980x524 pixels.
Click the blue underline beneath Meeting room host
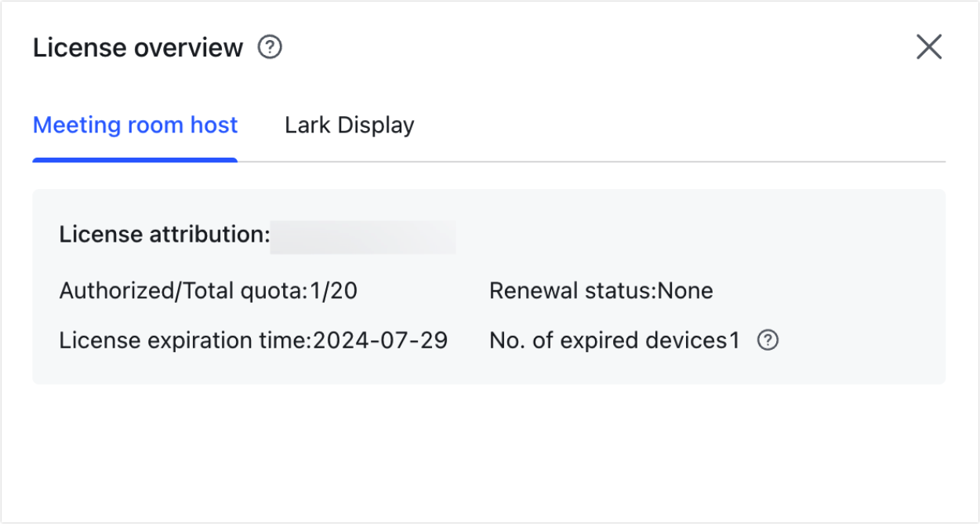135,160
